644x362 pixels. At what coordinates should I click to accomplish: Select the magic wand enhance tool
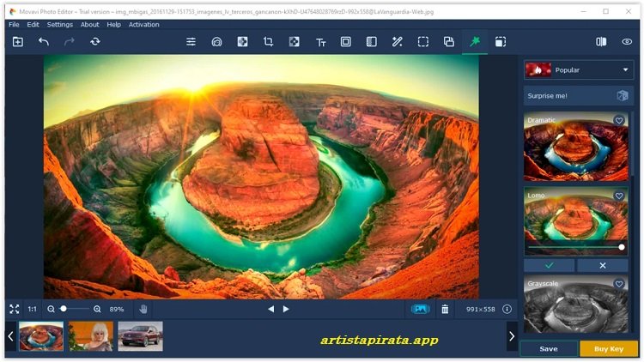(x=397, y=41)
